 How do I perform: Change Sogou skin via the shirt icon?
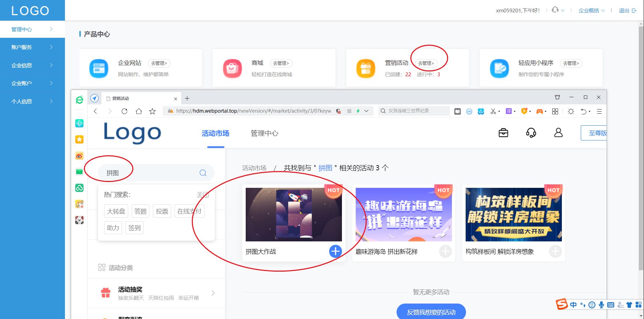coord(629,305)
